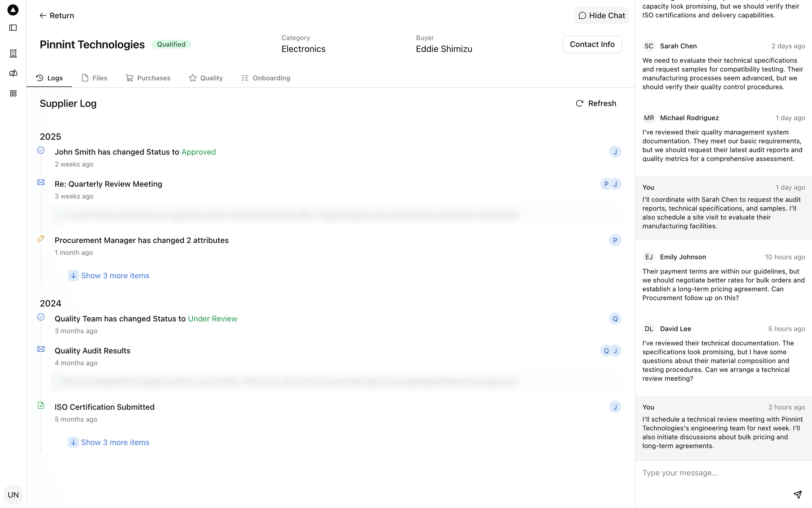The width and height of the screenshot is (812, 508).
Task: Click Sarah Chen's name in chat
Action: tap(678, 46)
